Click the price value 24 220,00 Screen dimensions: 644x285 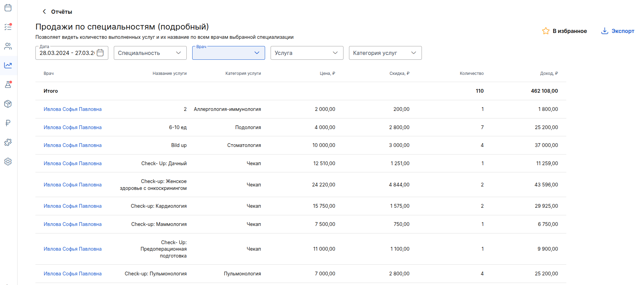point(324,185)
